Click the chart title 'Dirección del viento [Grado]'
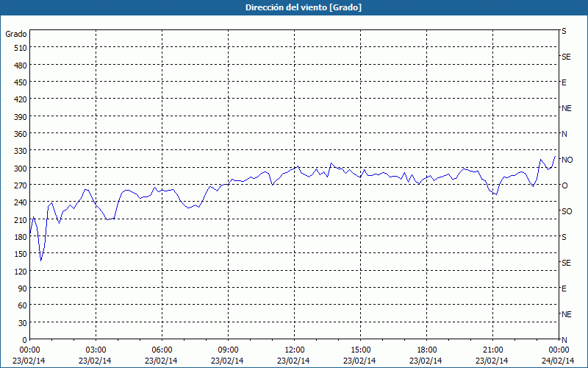 [x=304, y=7]
